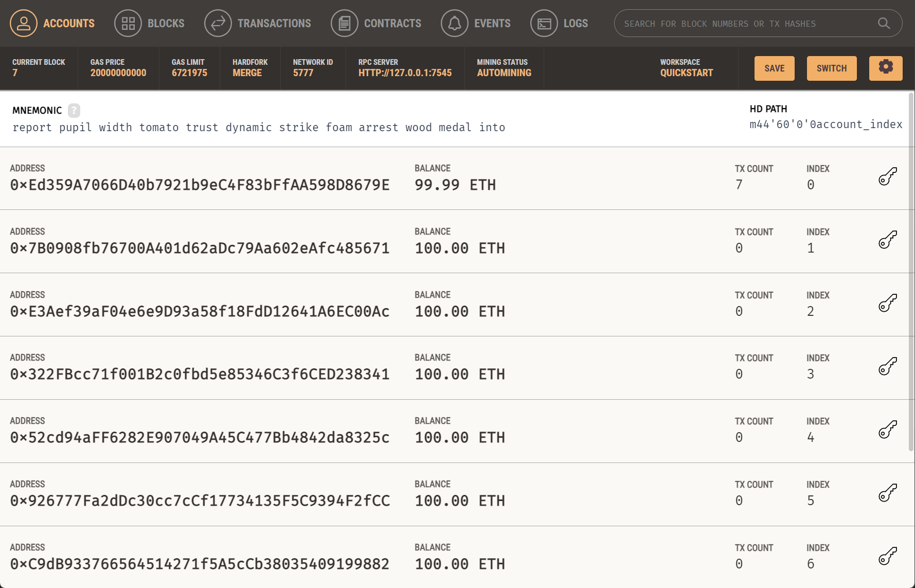Open the Events tab
The width and height of the screenshot is (915, 588).
[x=476, y=23]
